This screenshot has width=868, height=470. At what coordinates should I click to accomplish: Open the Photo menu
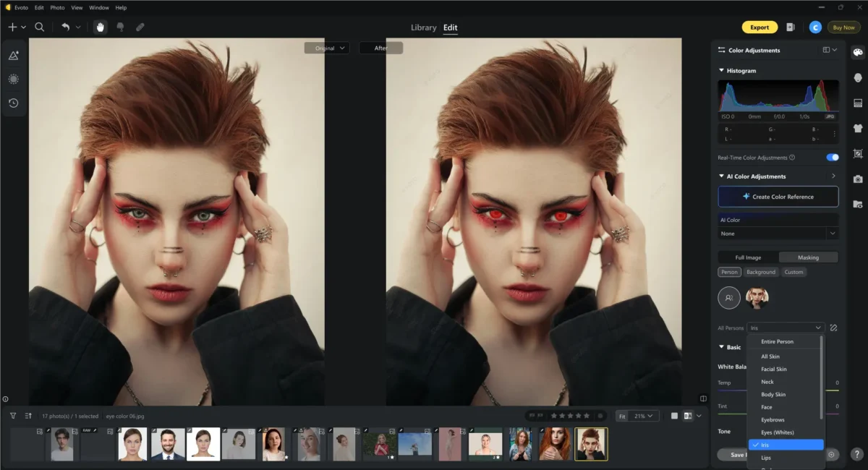[x=57, y=7]
